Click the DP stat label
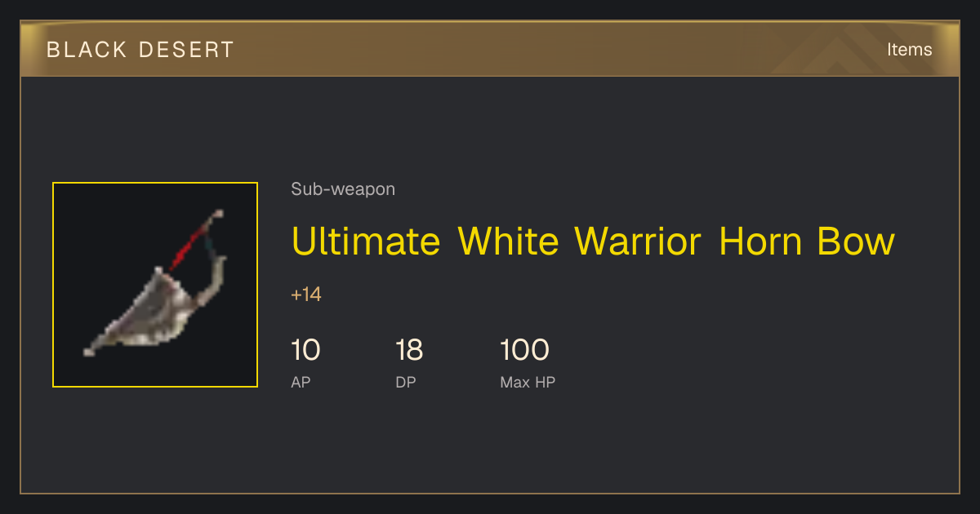Image resolution: width=980 pixels, height=514 pixels. (x=406, y=382)
